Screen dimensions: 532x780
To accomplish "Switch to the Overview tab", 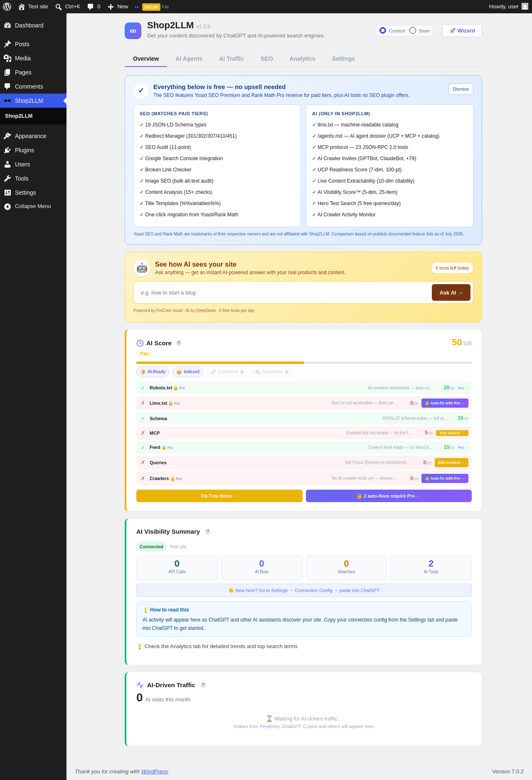I will (146, 59).
